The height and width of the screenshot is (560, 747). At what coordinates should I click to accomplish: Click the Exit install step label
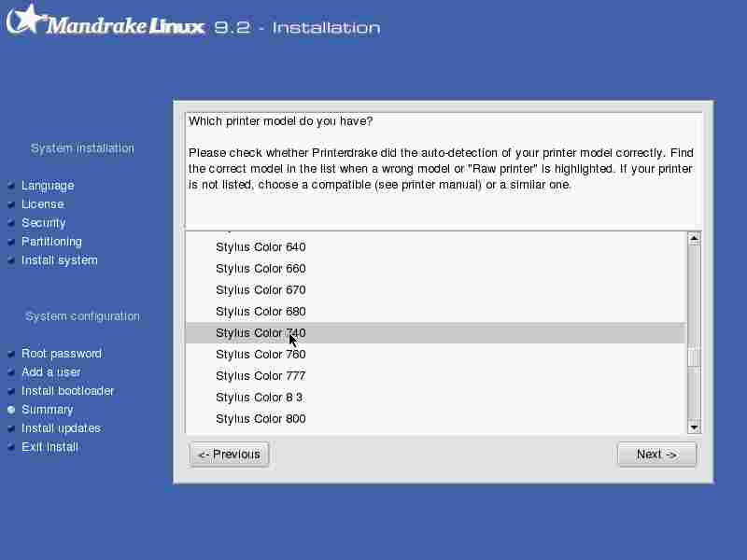[50, 447]
